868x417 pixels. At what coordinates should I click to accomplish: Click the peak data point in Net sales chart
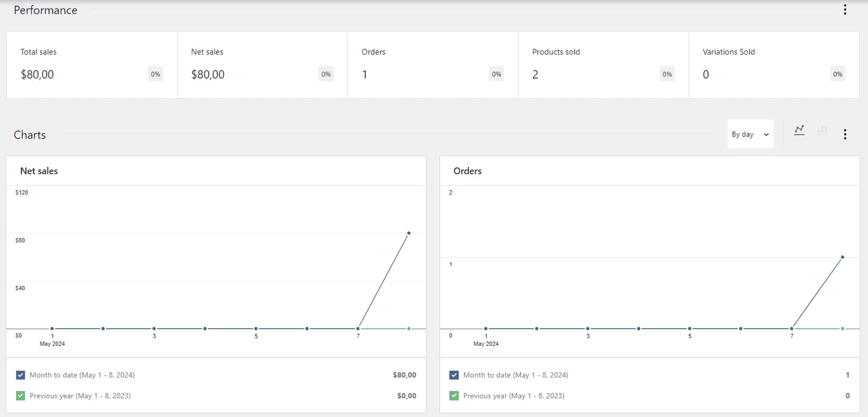(x=409, y=233)
